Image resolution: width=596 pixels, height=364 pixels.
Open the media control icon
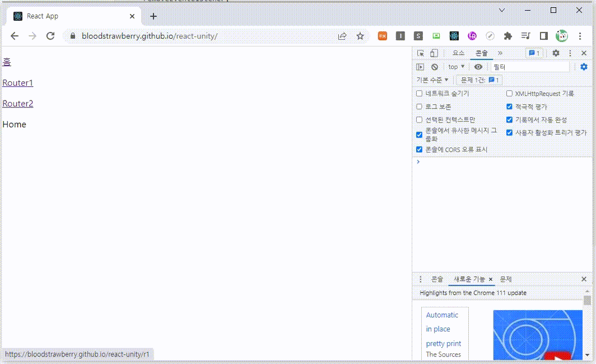pyautogui.click(x=525, y=36)
